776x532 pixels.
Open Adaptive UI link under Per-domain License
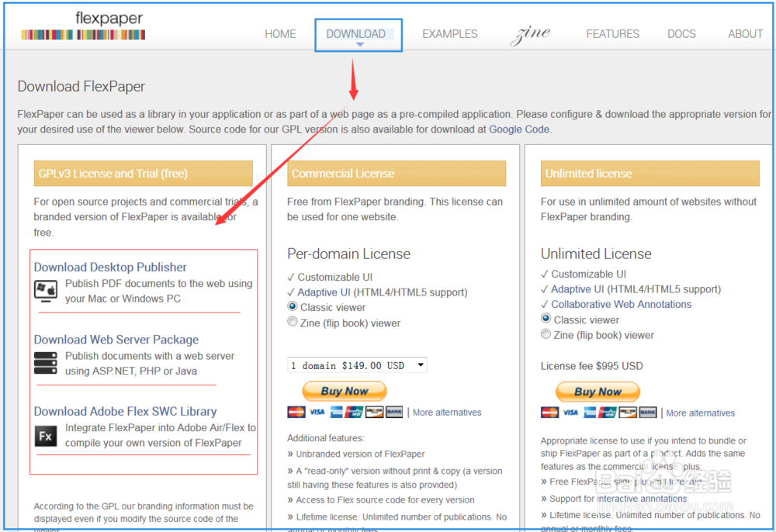coord(324,292)
